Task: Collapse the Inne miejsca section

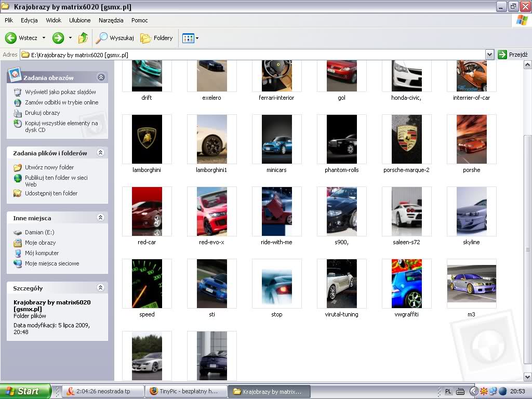Action: (x=101, y=218)
